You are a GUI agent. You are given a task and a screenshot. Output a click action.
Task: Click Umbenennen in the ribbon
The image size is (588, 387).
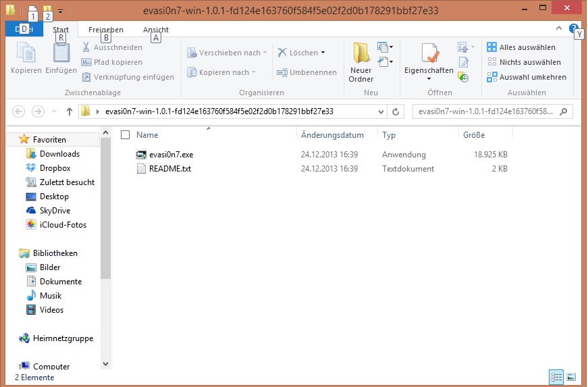tap(306, 72)
